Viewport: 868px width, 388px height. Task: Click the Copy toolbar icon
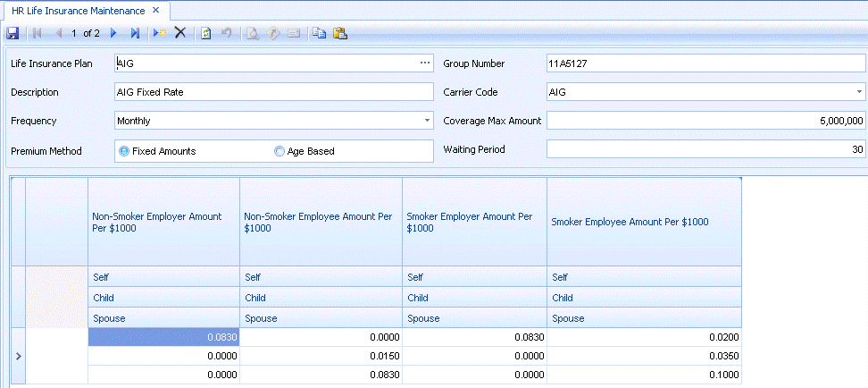coord(319,33)
